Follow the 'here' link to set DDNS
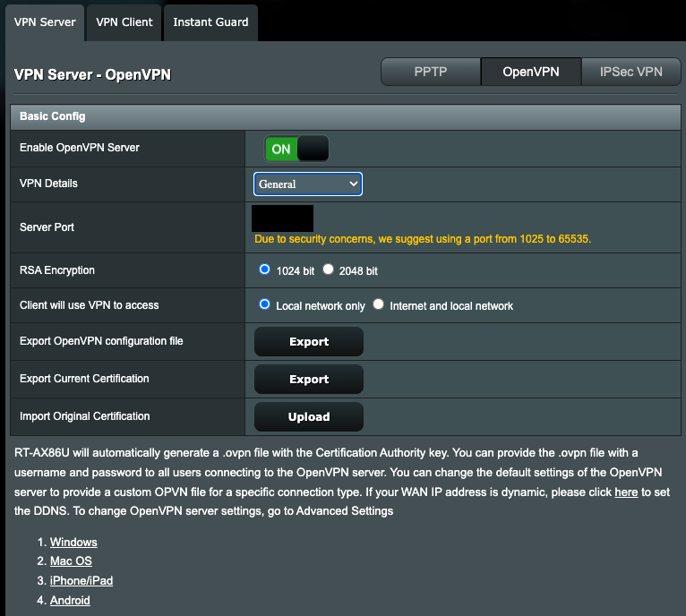The width and height of the screenshot is (686, 616). 626,492
